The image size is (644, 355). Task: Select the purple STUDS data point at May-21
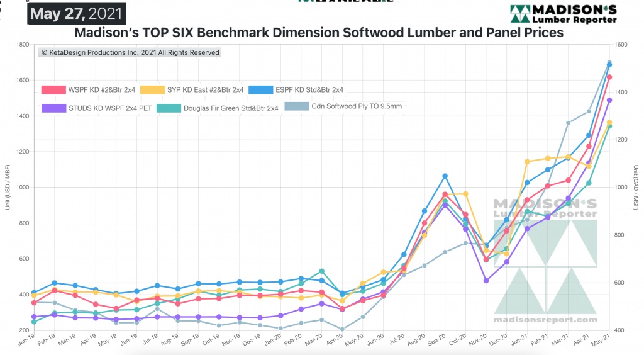[x=609, y=100]
